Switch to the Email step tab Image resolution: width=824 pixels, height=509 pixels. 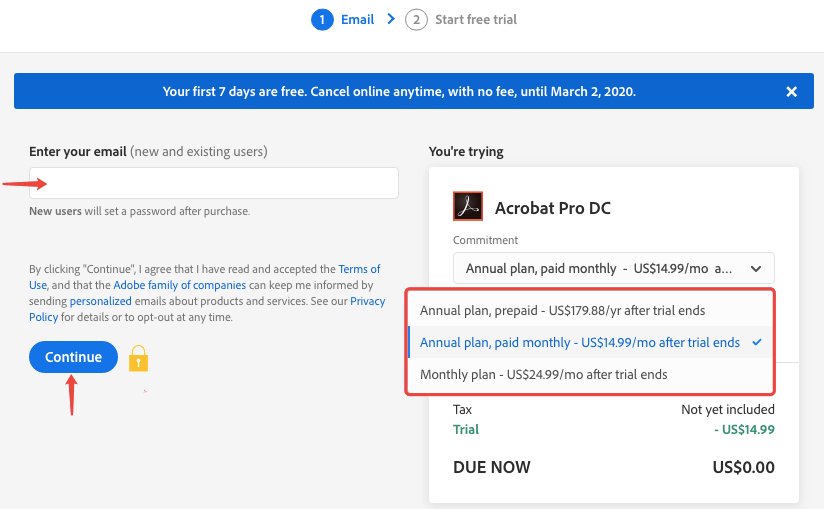click(x=357, y=19)
